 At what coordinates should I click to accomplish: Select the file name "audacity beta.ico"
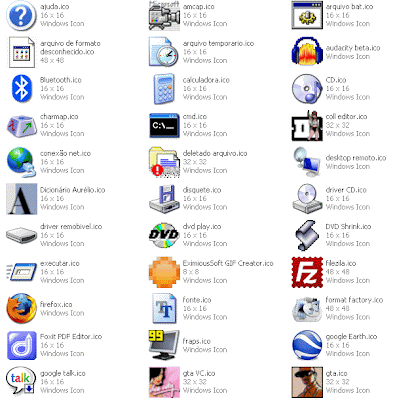[353, 48]
